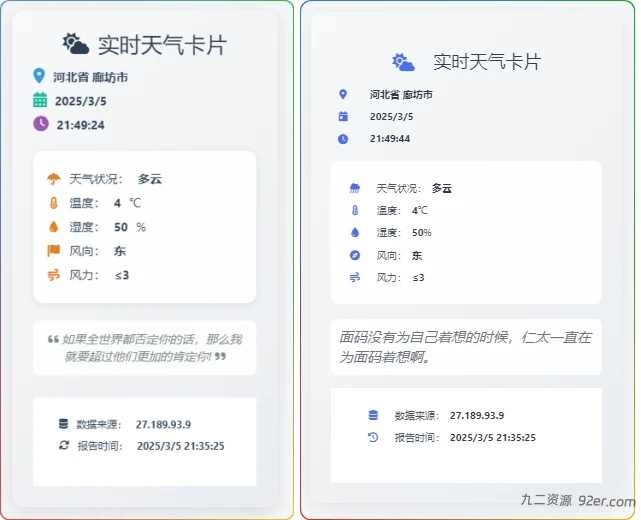The width and height of the screenshot is (641, 520).
Task: Click weather value 多云 in left card
Action: click(150, 179)
